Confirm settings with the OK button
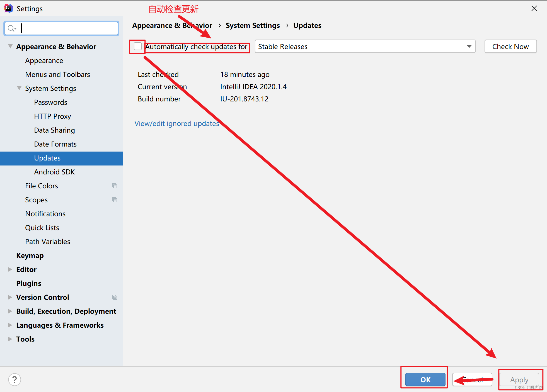547x392 pixels. pyautogui.click(x=425, y=379)
